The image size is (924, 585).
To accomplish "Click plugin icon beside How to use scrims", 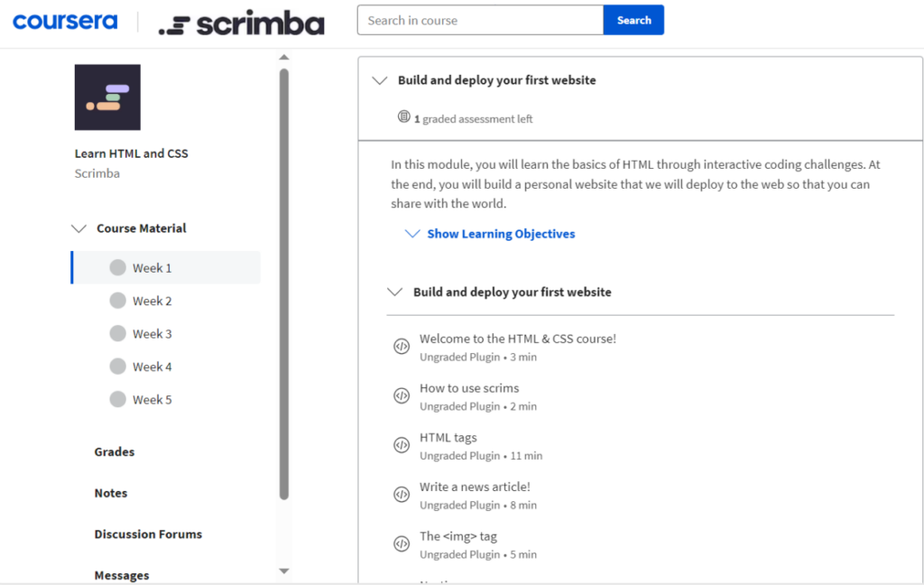I will coord(402,396).
